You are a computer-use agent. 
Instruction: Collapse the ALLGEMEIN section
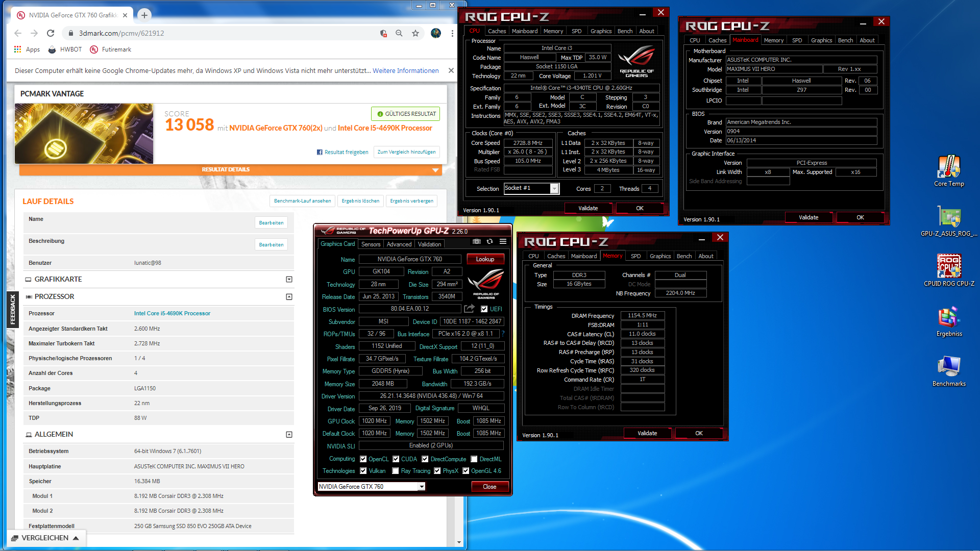289,434
